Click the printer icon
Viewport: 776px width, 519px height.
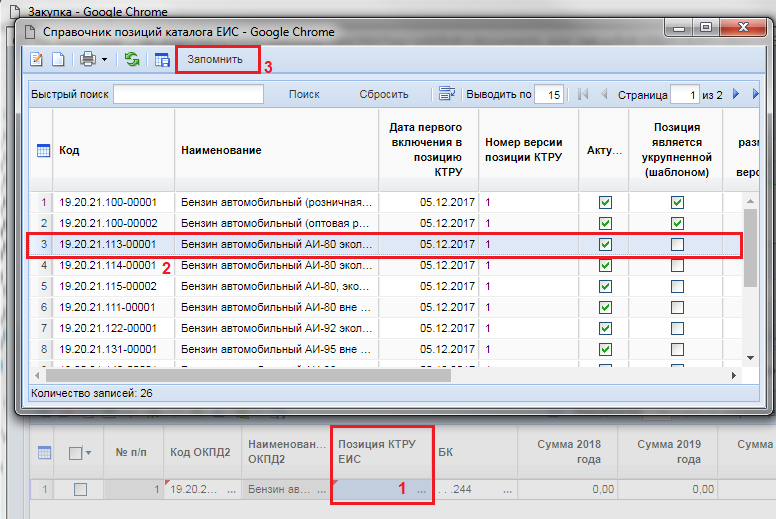(87, 60)
